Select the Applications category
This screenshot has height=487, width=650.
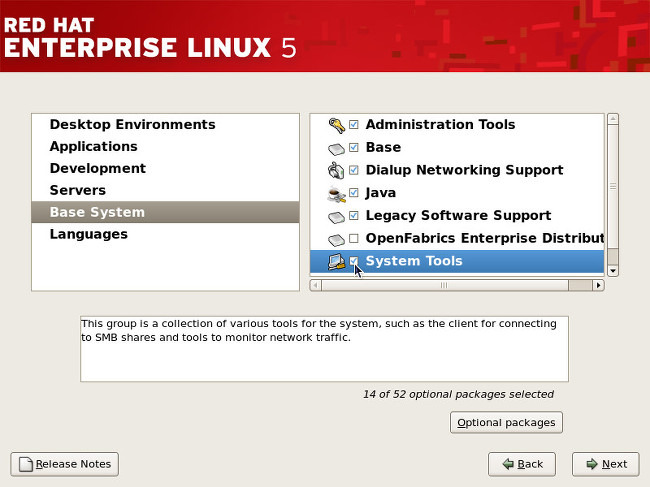click(165, 146)
